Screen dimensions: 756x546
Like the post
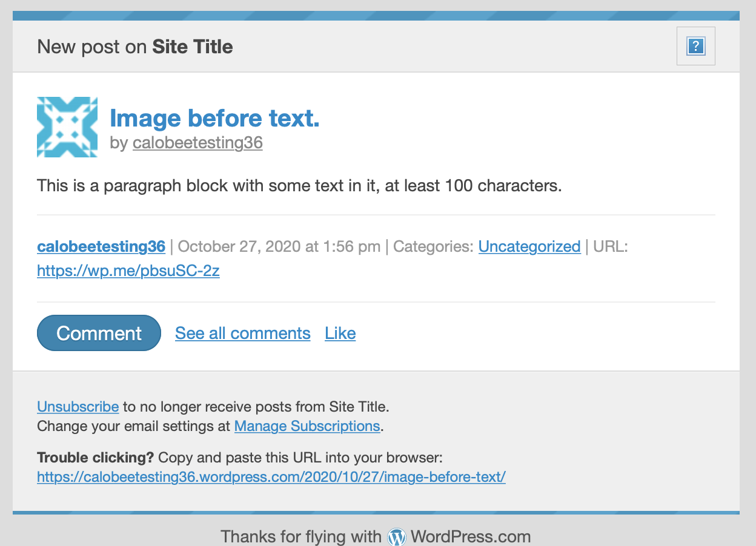[x=340, y=333]
